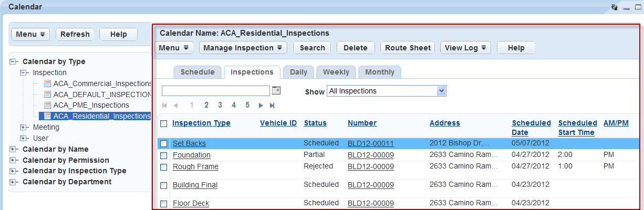Click ACA_PME_Inspections calendar icon

[x=48, y=105]
